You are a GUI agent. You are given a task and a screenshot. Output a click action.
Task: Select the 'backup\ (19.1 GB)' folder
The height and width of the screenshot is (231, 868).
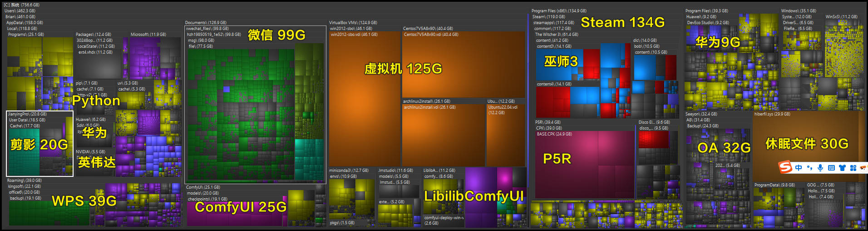pos(26,198)
